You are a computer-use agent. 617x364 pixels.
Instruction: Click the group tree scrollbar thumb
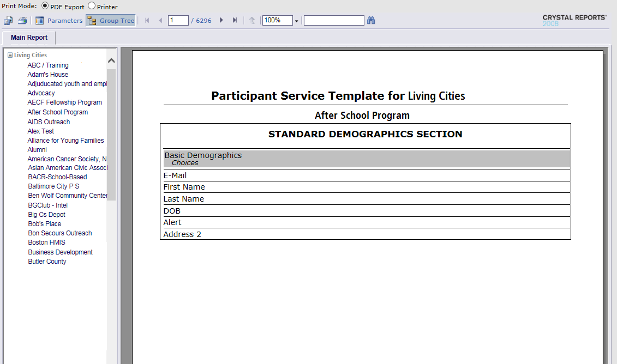pos(111,135)
